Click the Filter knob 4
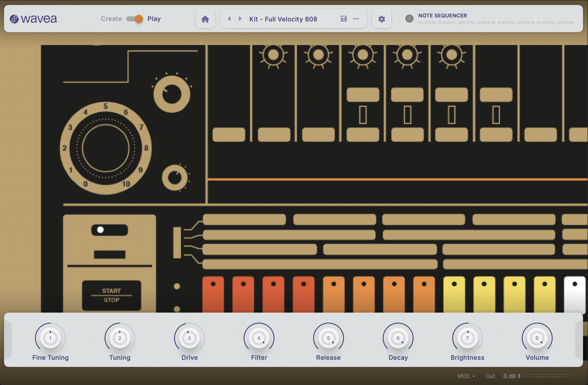Viewport: 588px width, 385px height. point(259,338)
